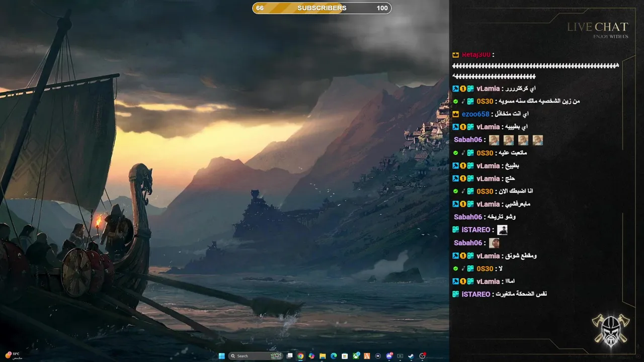Open Microsoft Store from the taskbar

click(x=345, y=356)
